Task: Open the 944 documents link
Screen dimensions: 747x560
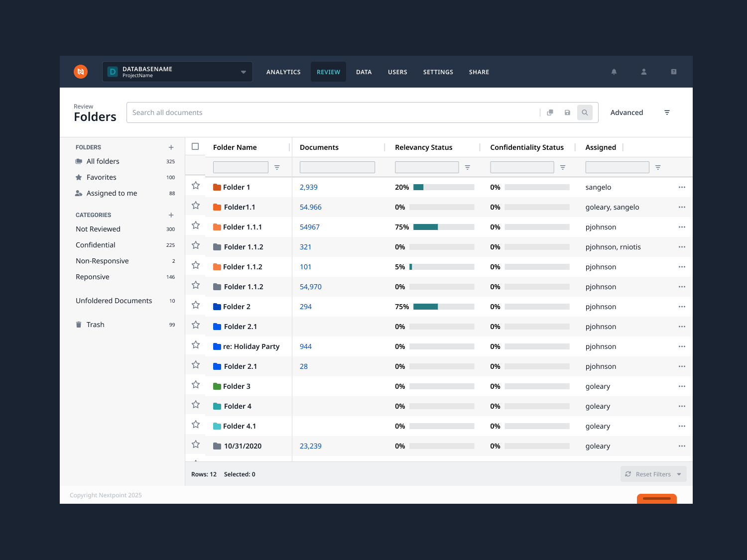Action: (306, 346)
